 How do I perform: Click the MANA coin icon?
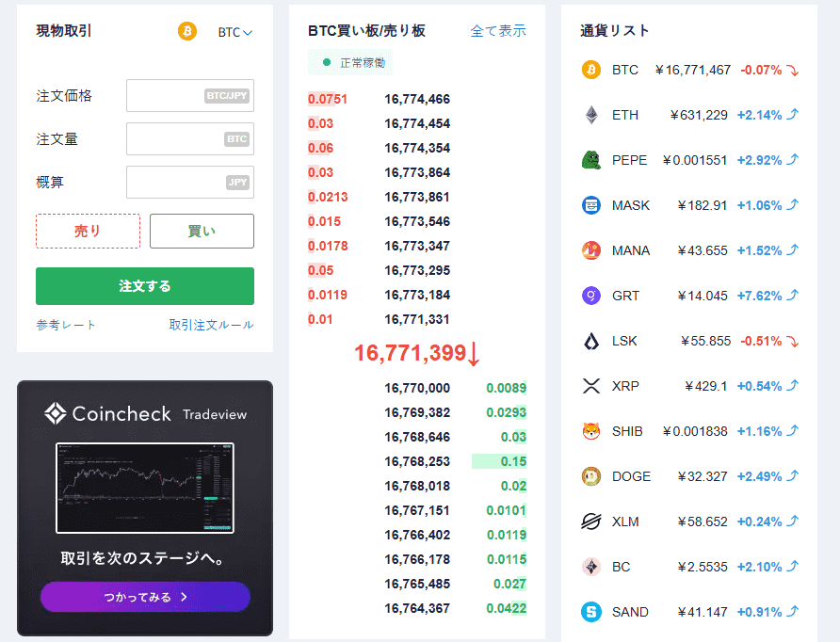click(591, 250)
